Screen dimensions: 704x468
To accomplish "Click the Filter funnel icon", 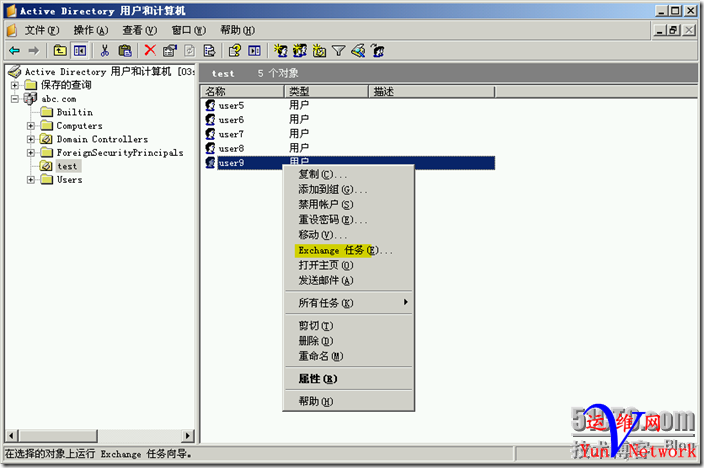I will 339,51.
